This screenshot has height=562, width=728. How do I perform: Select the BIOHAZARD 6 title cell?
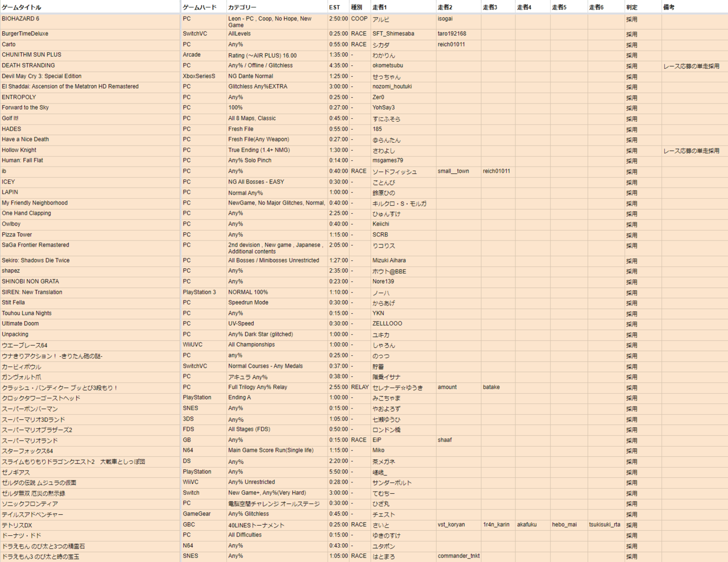pyautogui.click(x=90, y=22)
